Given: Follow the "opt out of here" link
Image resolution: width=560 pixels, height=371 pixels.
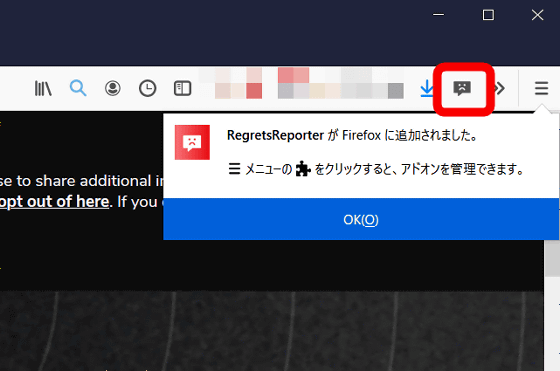Looking at the screenshot, I should (54, 202).
